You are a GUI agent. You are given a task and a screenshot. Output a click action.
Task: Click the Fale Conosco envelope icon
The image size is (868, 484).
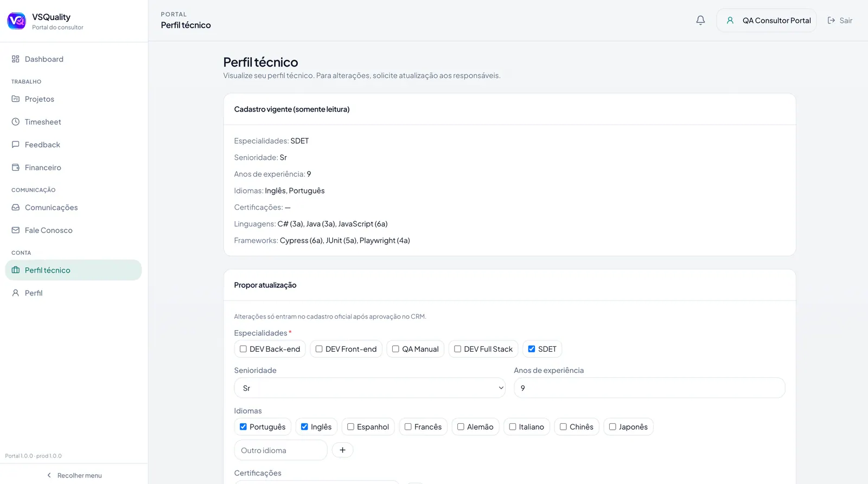16,230
